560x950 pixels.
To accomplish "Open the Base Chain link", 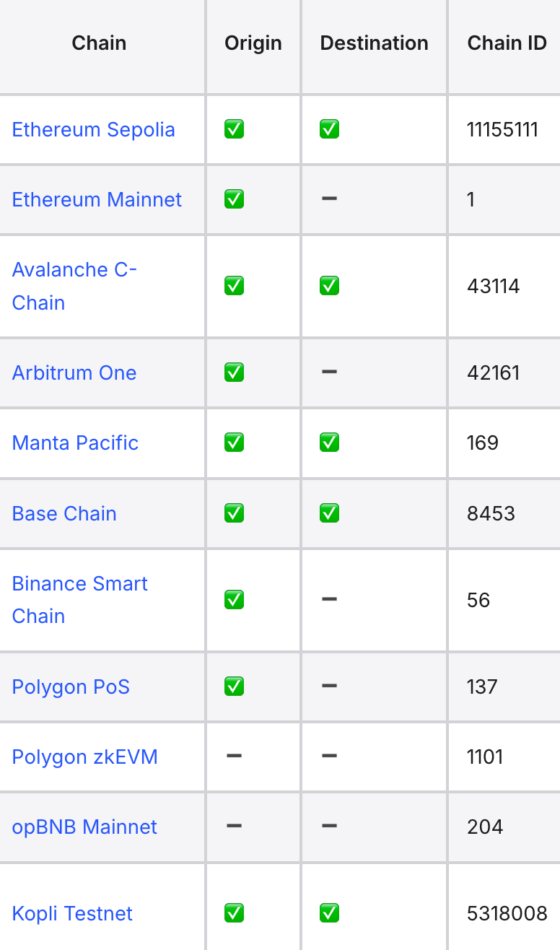I will (64, 513).
